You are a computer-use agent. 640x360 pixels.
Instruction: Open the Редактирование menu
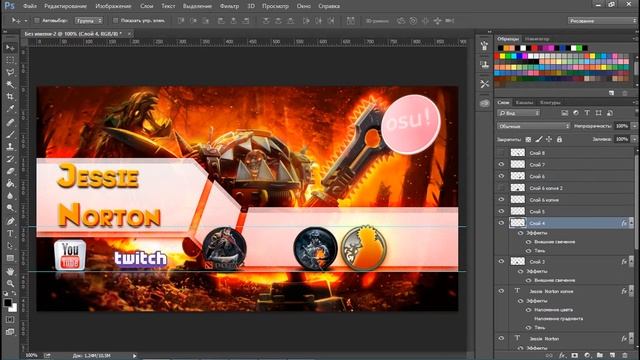[65, 6]
